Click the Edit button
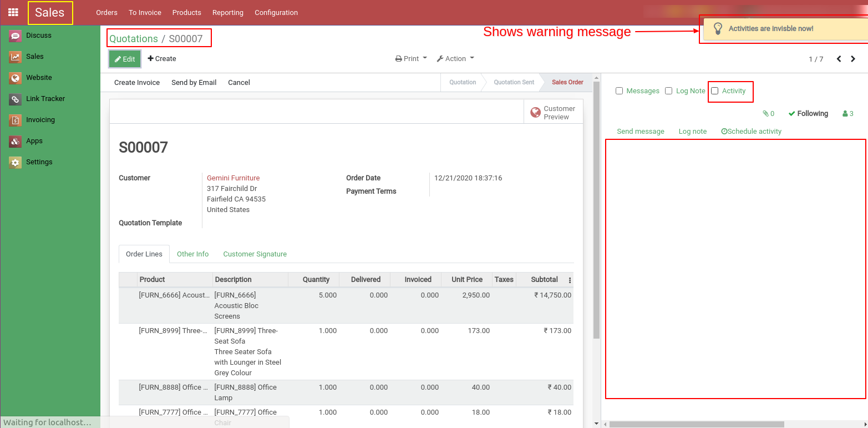Screen dimensions: 868x428 click(124, 58)
